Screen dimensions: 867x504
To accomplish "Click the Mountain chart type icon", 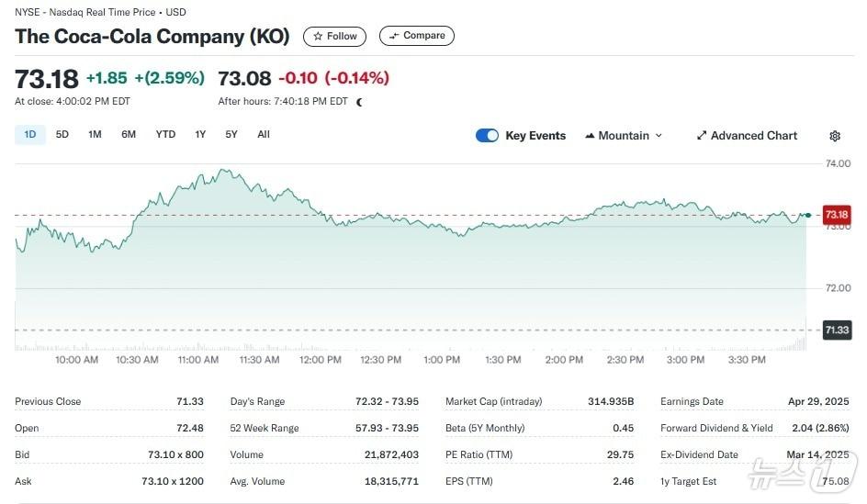I will (x=590, y=136).
